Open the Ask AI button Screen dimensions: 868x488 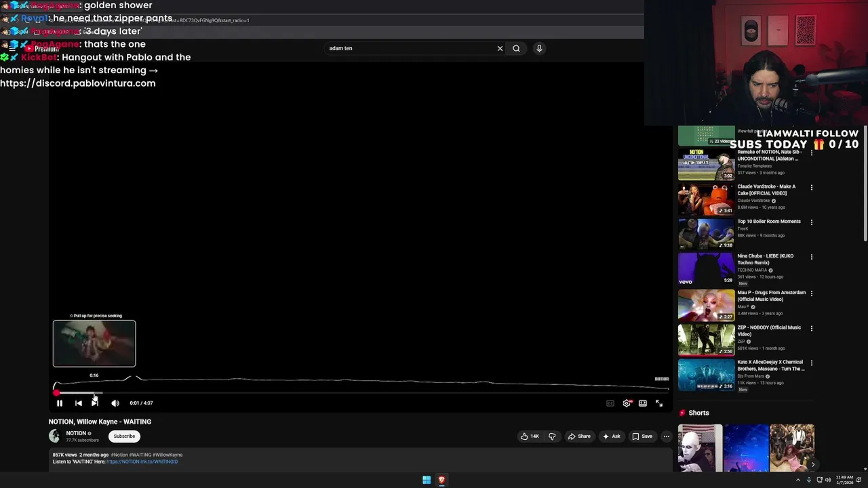(x=611, y=436)
